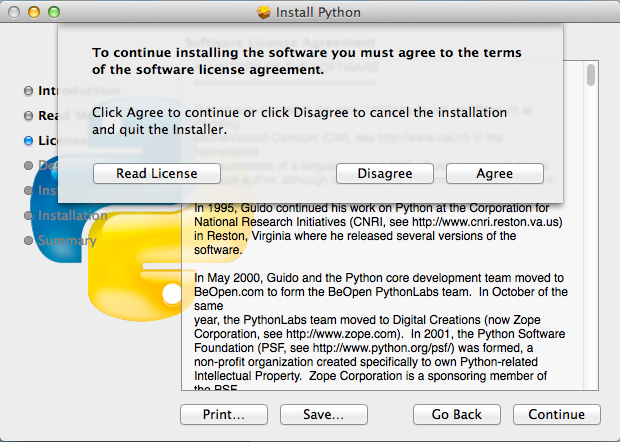
Task: Select the Read Me step bullet
Action: (28, 115)
